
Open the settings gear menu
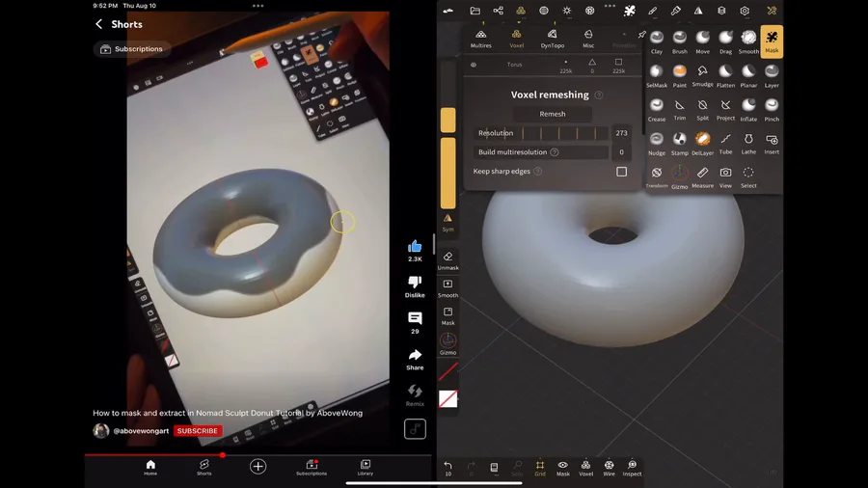(x=745, y=11)
